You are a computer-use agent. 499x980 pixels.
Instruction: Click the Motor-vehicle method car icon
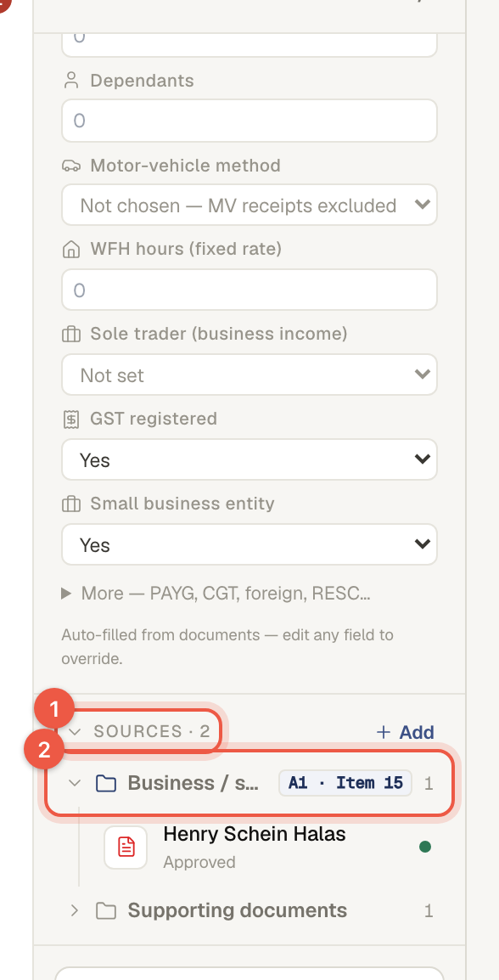click(x=71, y=166)
